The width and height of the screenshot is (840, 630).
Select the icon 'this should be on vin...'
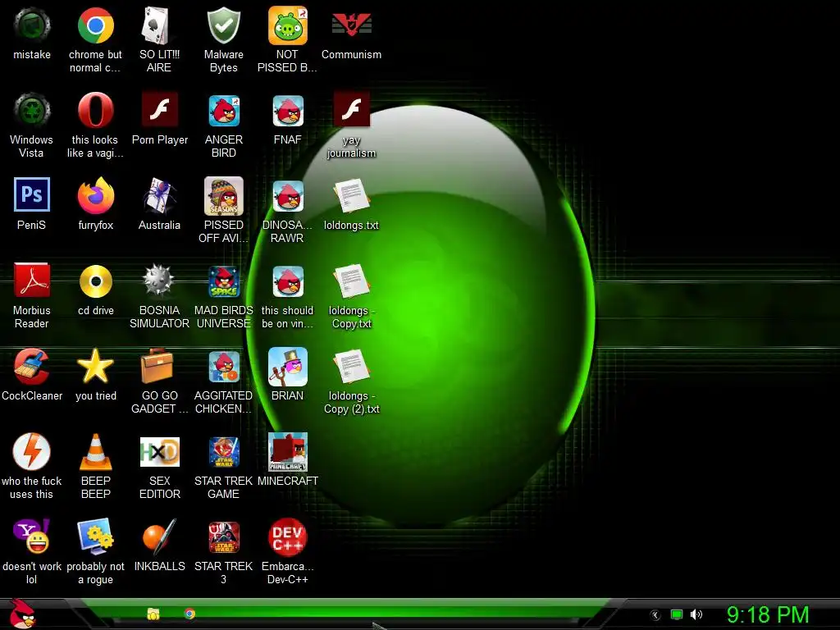pos(287,281)
